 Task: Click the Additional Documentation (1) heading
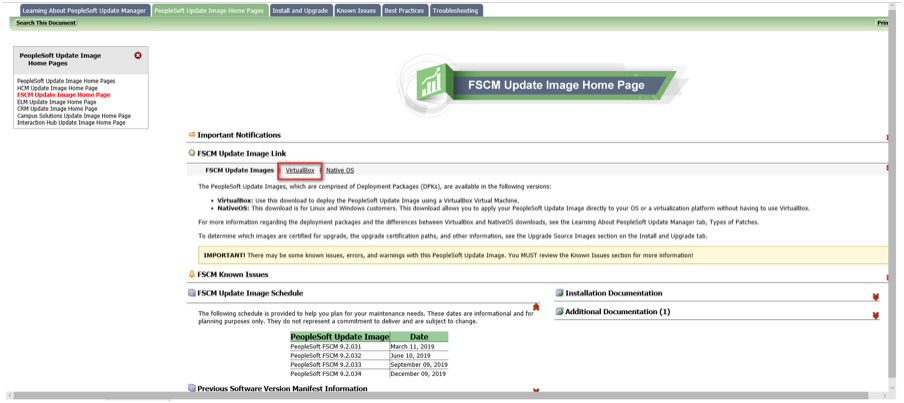pos(619,311)
